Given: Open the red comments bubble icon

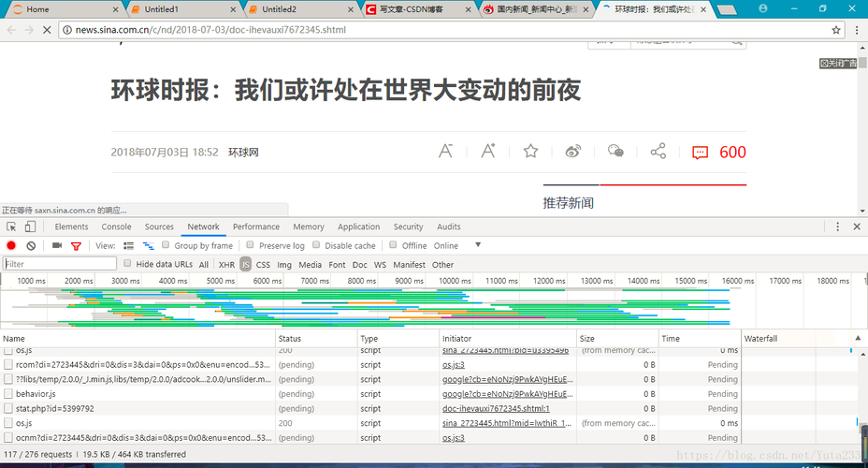Looking at the screenshot, I should point(701,153).
